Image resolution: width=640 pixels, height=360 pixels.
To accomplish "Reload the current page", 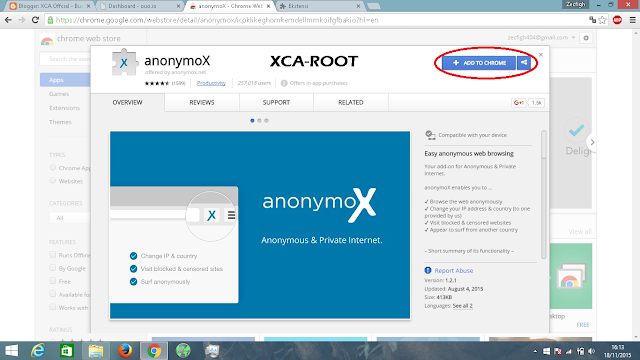I will 36,20.
